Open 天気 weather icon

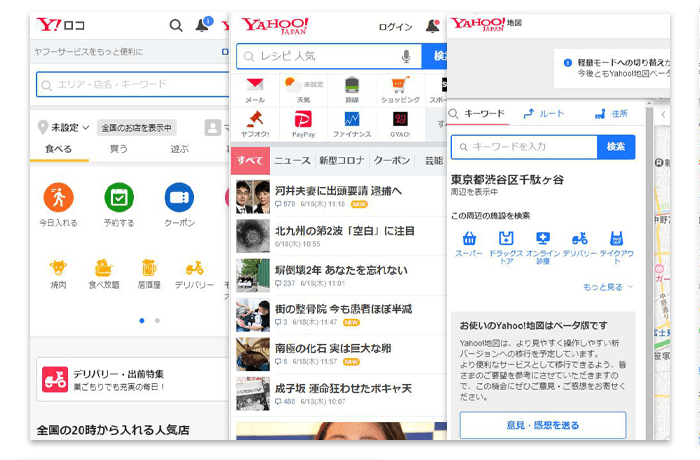point(292,84)
